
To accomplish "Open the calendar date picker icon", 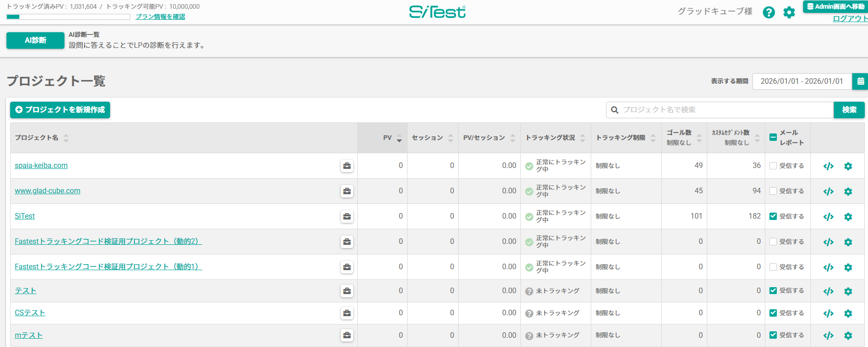I will [860, 81].
